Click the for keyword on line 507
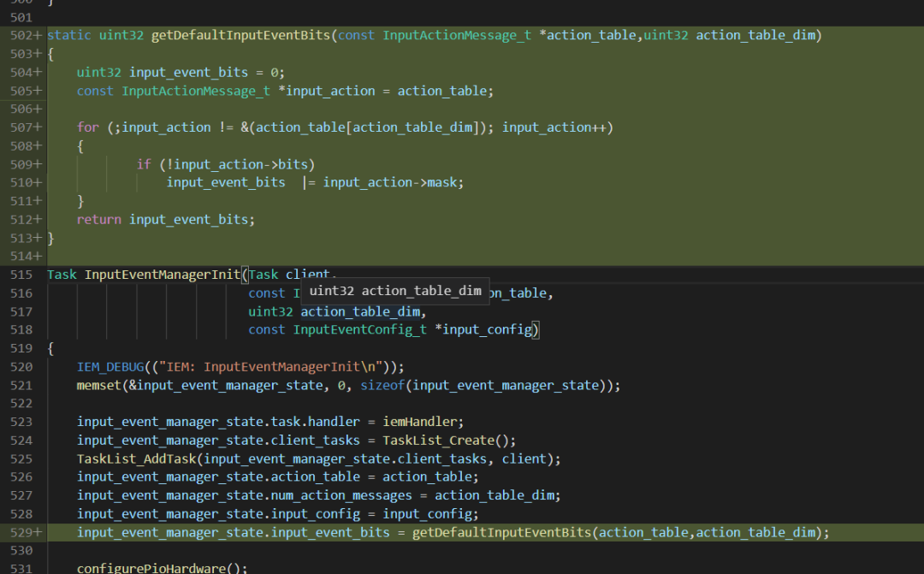Image resolution: width=924 pixels, height=574 pixels. click(88, 127)
